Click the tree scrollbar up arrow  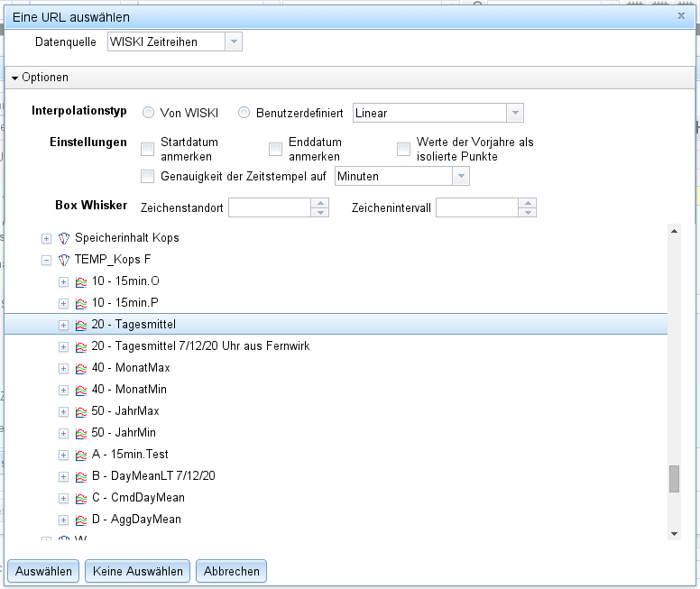point(674,231)
